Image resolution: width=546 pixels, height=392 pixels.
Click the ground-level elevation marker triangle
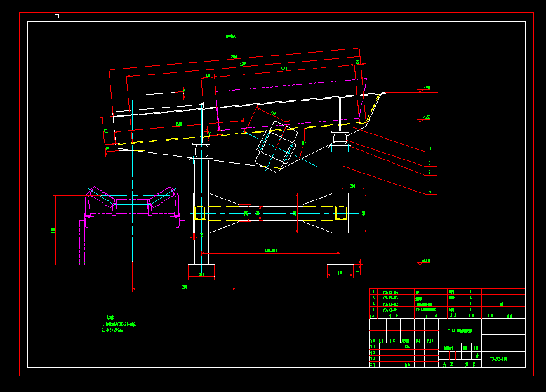[421, 263]
